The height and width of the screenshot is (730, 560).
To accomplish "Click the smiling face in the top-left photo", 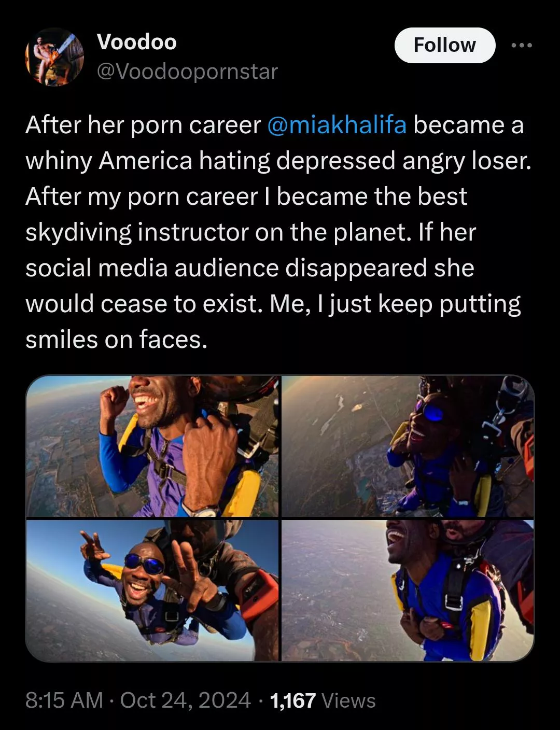I will pos(153,399).
